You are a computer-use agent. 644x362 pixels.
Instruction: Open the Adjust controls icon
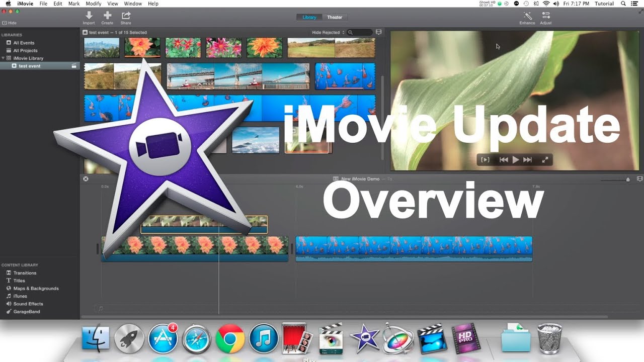click(546, 16)
